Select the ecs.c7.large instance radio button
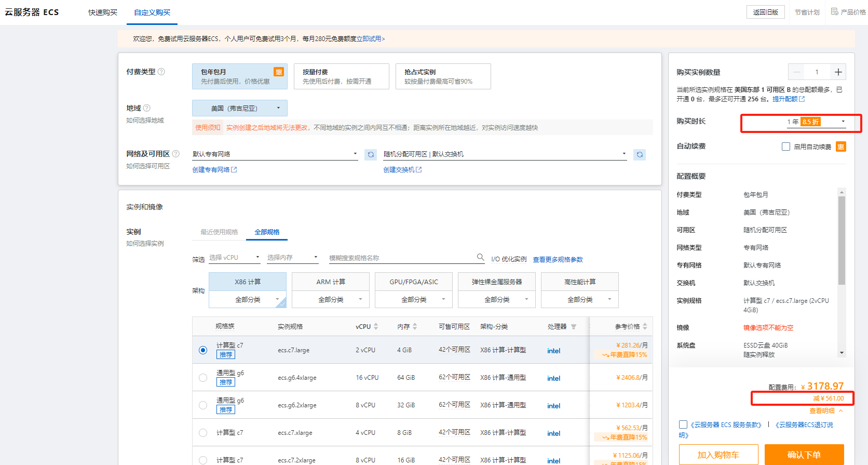 (x=203, y=350)
